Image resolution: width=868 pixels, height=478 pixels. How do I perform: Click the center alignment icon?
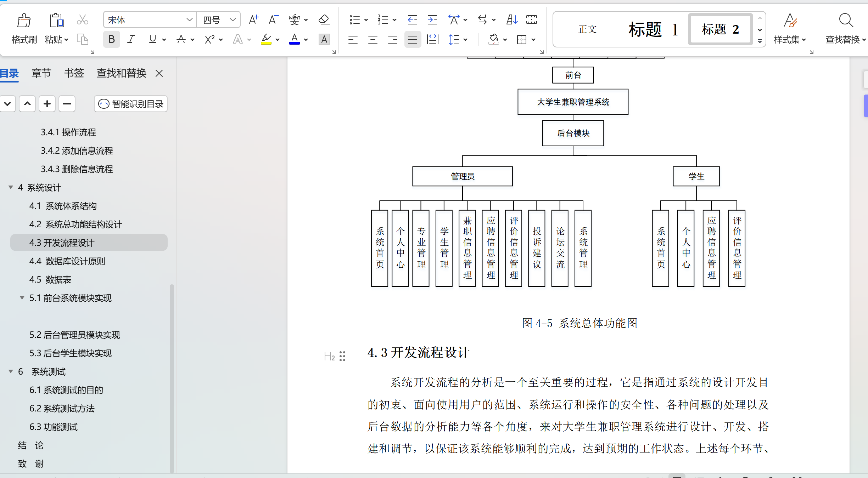[373, 40]
